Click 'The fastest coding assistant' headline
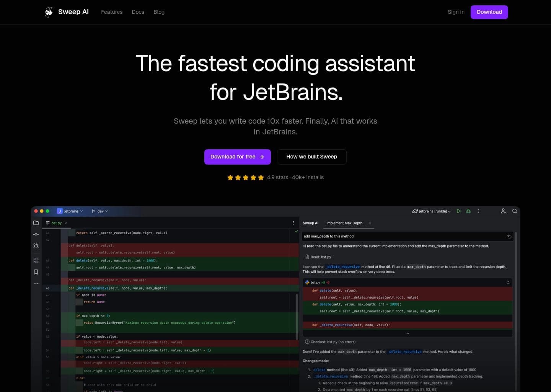This screenshot has width=551, height=392. coord(275,63)
